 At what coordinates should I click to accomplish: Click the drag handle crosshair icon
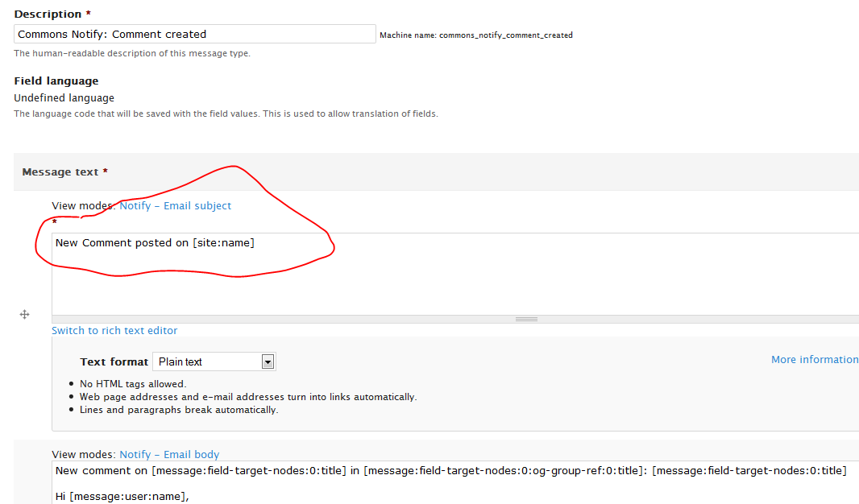click(x=24, y=315)
